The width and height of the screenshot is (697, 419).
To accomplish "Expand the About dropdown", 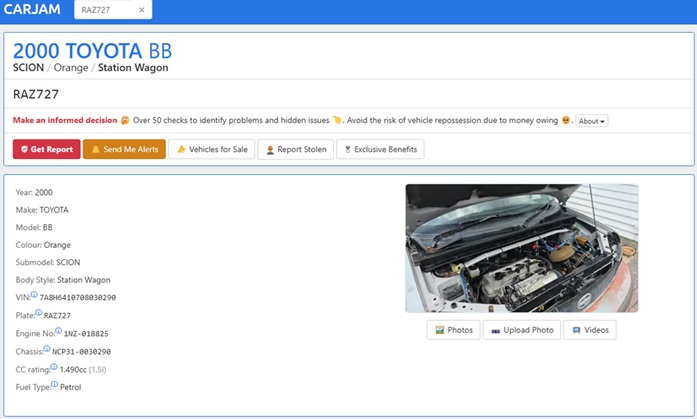I will click(x=592, y=121).
